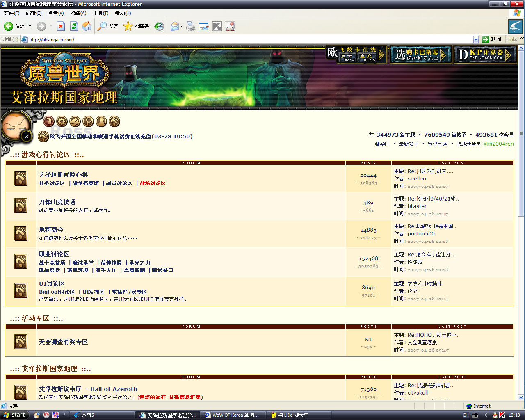Screen dimensions: 525x420
Task: Open the 精华区 link
Action: point(382,144)
